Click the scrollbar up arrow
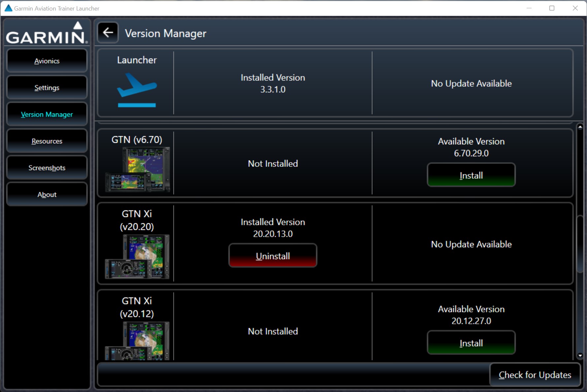The image size is (587, 392). point(580,127)
